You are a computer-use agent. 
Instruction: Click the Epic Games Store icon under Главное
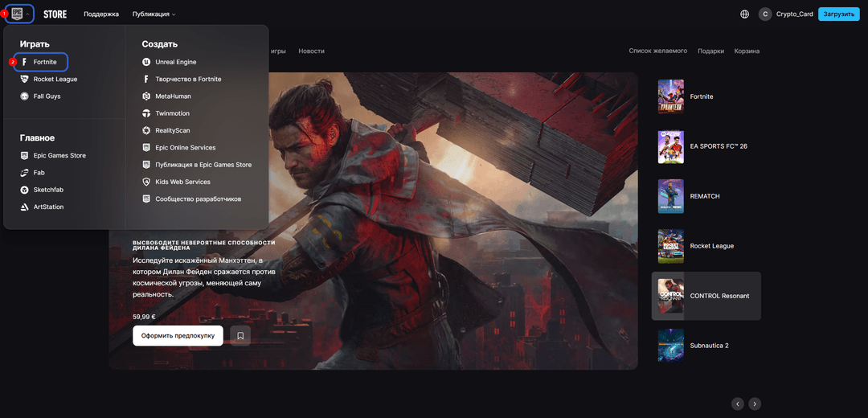point(24,156)
